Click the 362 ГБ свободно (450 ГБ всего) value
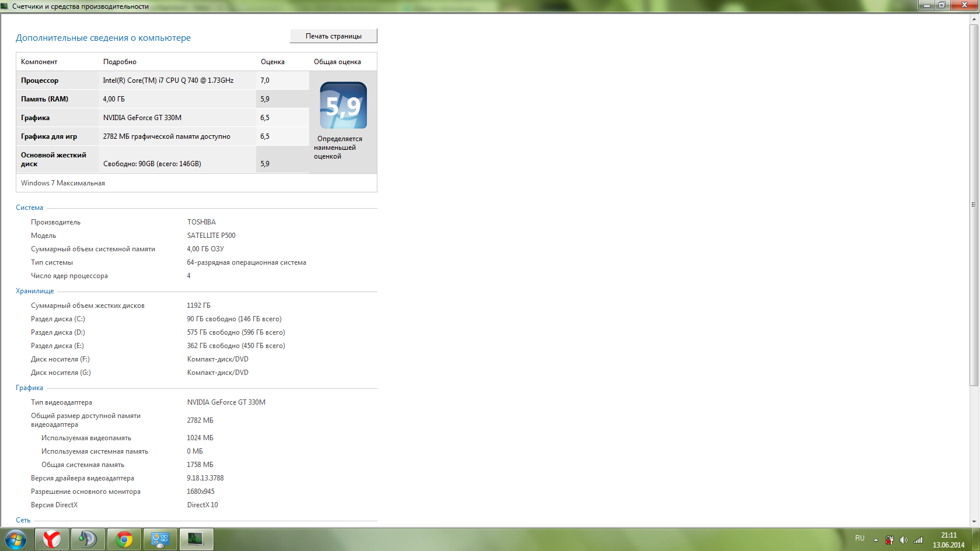Screen dimensions: 980x551 (236, 346)
